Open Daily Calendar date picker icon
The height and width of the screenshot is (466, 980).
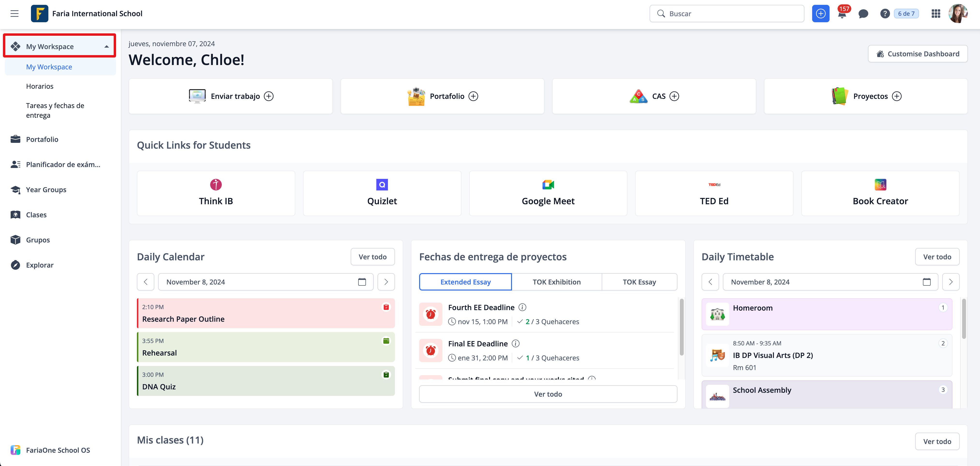pyautogui.click(x=362, y=282)
